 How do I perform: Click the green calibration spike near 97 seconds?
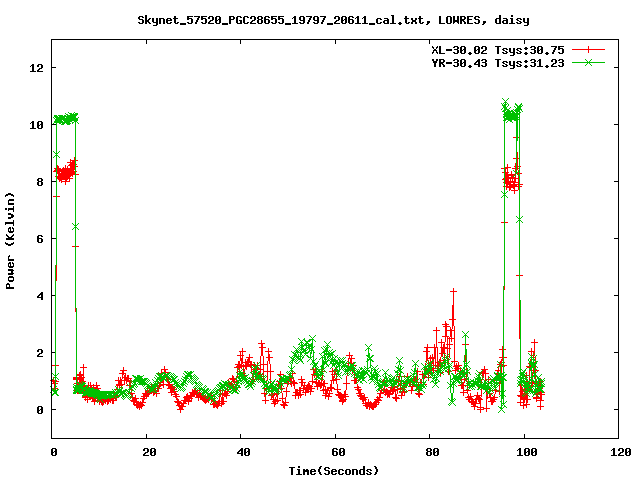512,112
